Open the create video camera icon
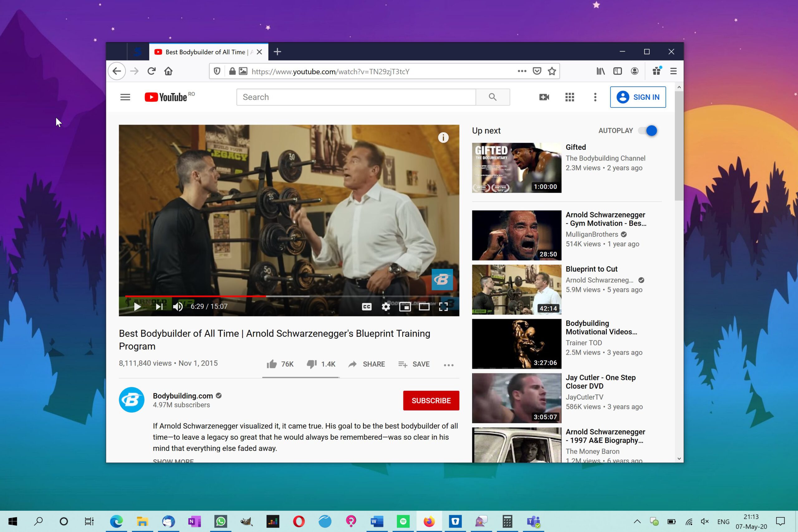The height and width of the screenshot is (532, 798). [x=544, y=97]
